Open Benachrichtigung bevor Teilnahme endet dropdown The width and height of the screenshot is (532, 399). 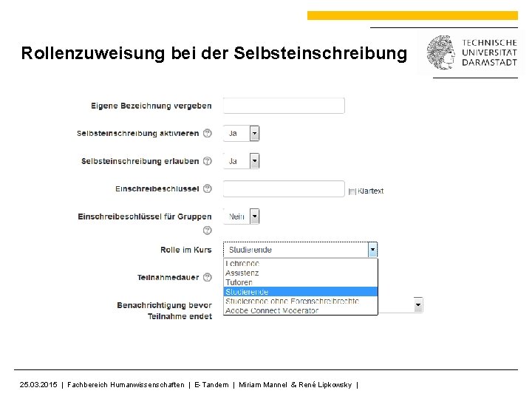tap(418, 305)
